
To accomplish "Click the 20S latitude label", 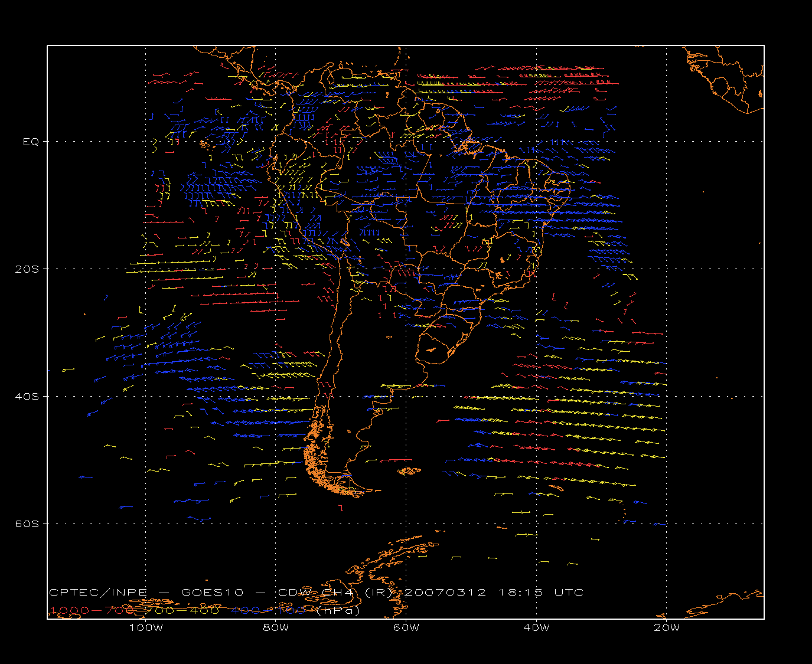I will pyautogui.click(x=27, y=269).
